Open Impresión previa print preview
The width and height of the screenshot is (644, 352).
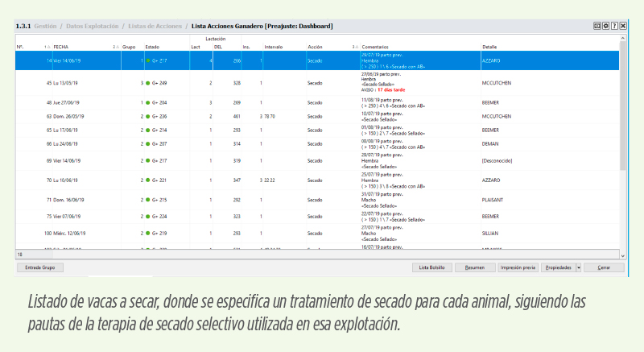[x=518, y=267]
